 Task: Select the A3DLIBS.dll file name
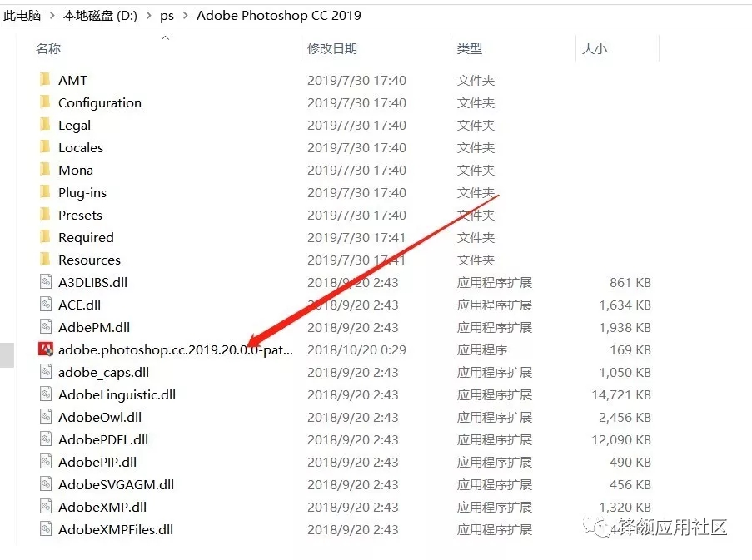click(92, 282)
